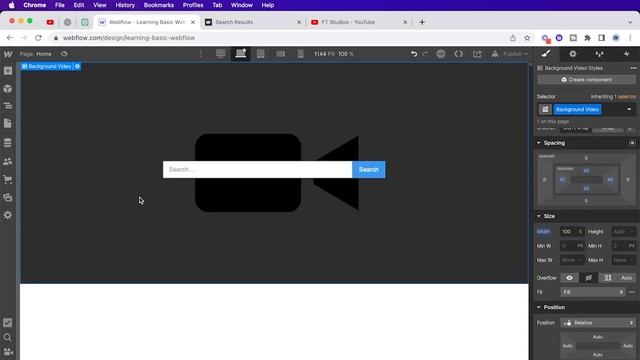Switch to mobile portrait breakpoint
The image size is (640, 360).
point(300,54)
